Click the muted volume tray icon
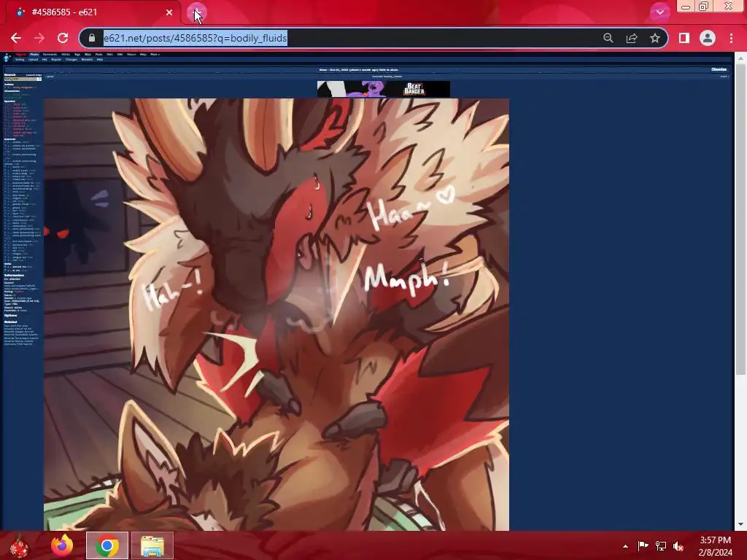This screenshot has height=560, width=747. [678, 546]
